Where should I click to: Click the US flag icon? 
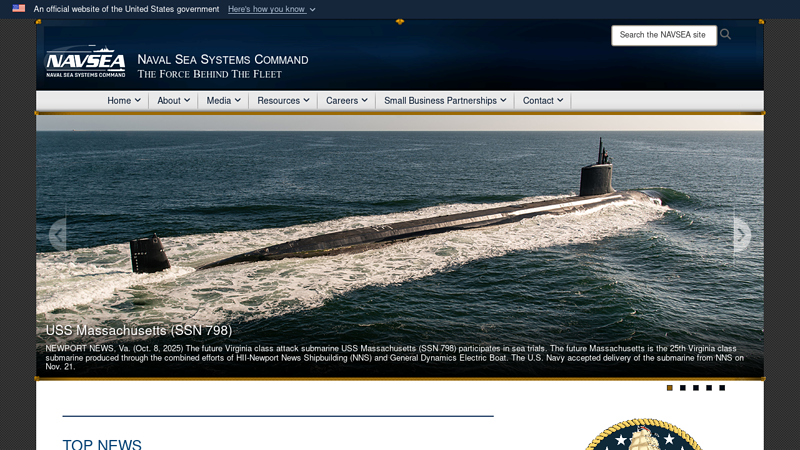point(19,8)
